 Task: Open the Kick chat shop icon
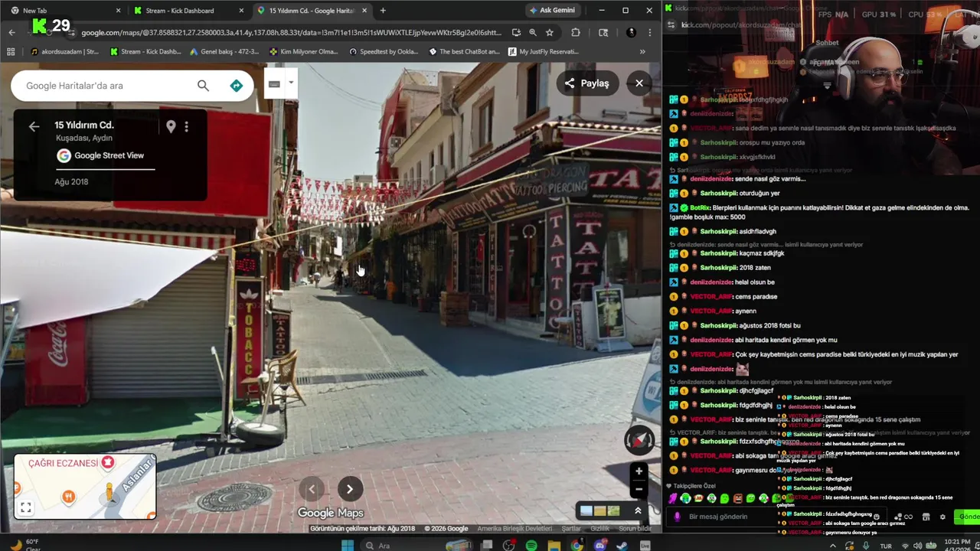pos(926,517)
